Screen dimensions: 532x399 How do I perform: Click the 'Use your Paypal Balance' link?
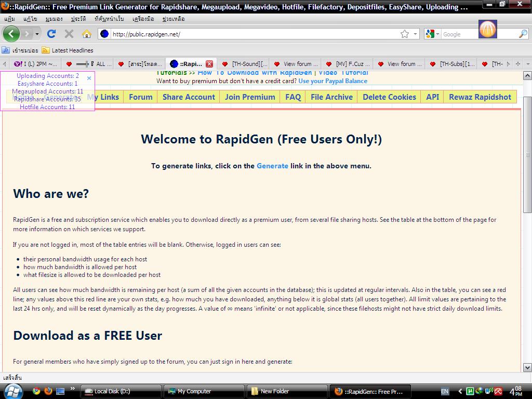coord(332,81)
